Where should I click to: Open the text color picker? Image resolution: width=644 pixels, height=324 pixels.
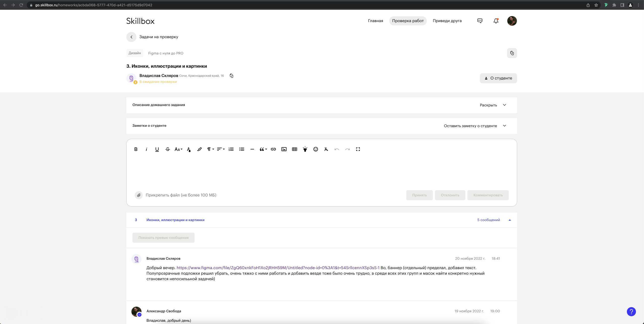(x=189, y=149)
